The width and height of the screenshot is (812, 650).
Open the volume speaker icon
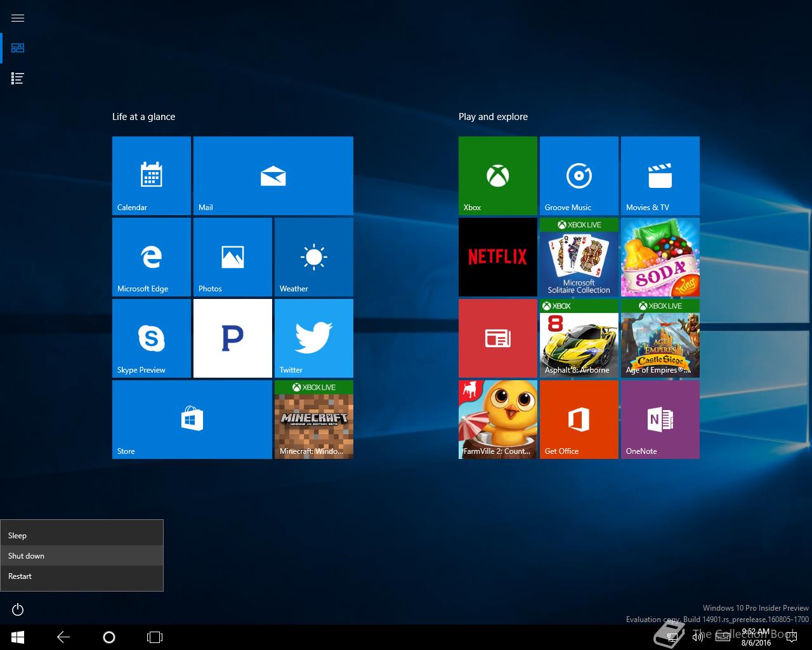point(697,637)
